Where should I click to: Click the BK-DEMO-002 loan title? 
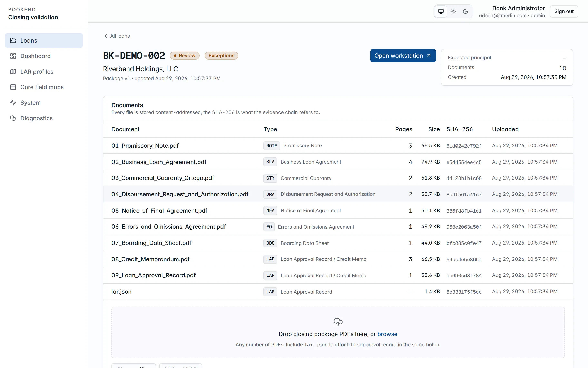pos(134,55)
